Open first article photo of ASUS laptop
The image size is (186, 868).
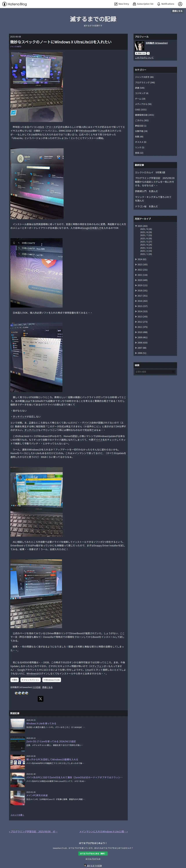pyautogui.click(x=37, y=87)
